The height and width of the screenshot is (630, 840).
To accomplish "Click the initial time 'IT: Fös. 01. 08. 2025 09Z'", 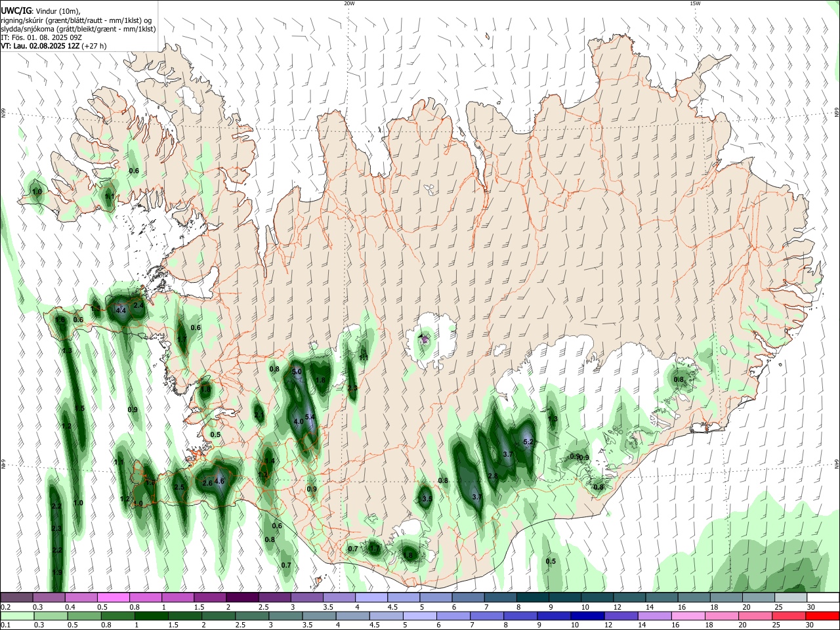I will tap(41, 37).
